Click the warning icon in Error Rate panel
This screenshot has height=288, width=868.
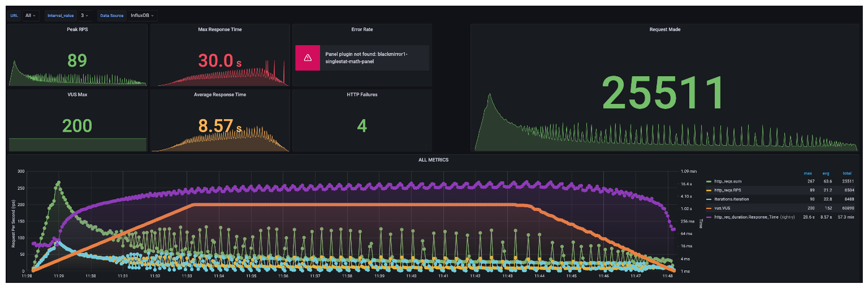point(308,58)
